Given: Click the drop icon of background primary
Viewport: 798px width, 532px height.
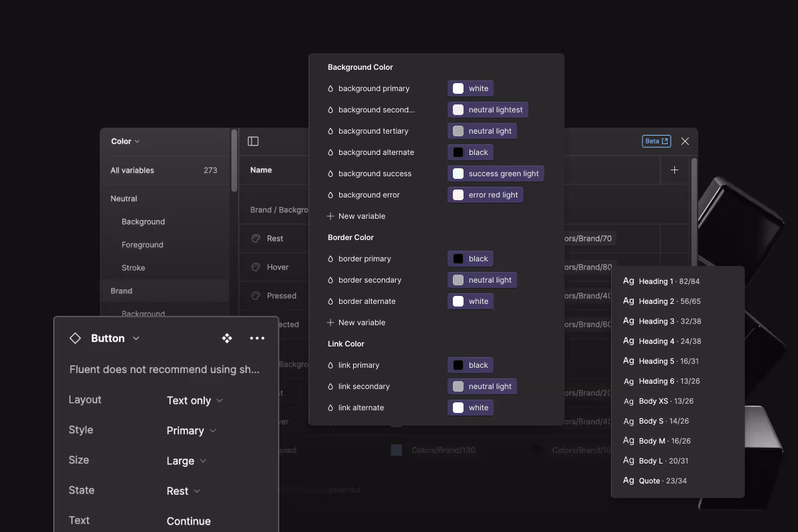Looking at the screenshot, I should coord(331,88).
